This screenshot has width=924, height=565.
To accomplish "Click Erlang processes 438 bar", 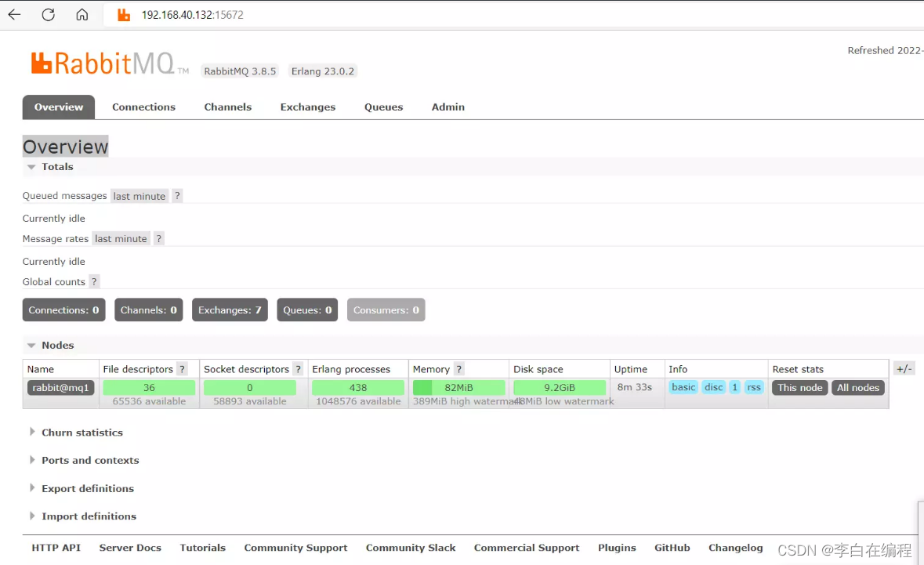I will click(357, 388).
